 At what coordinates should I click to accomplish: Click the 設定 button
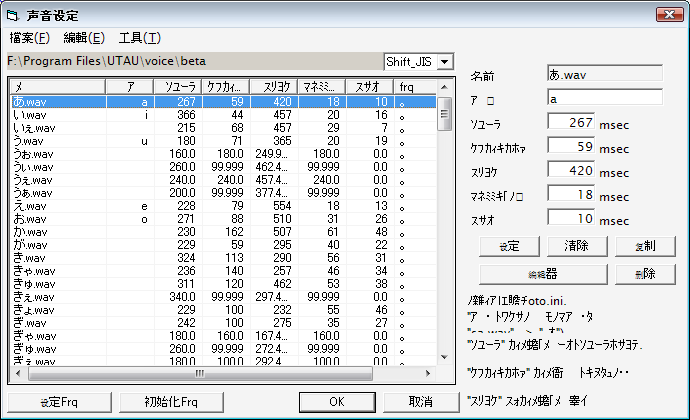pyautogui.click(x=509, y=246)
